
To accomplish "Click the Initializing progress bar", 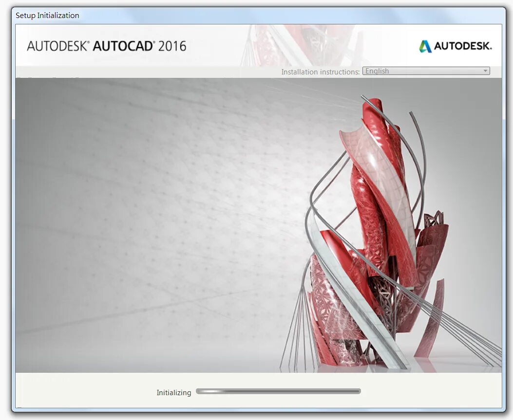I will click(278, 391).
